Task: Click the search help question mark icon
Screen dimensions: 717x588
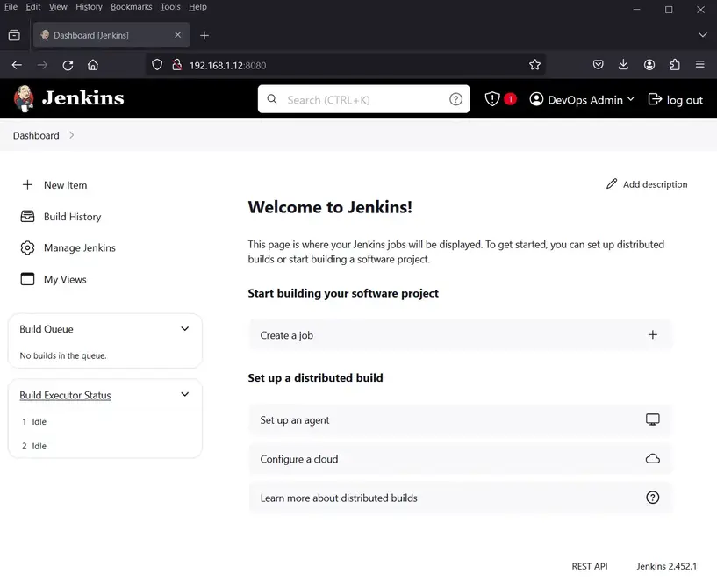Action: coord(455,99)
